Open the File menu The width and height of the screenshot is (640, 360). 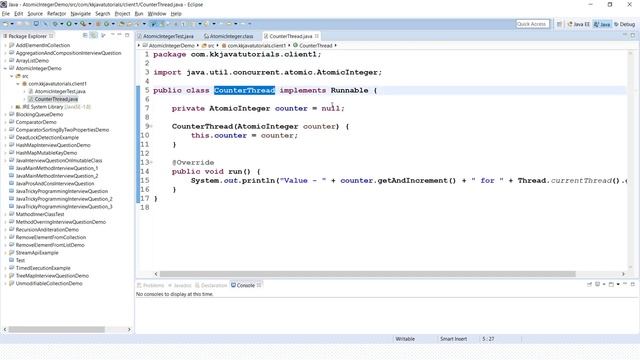(x=6, y=13)
